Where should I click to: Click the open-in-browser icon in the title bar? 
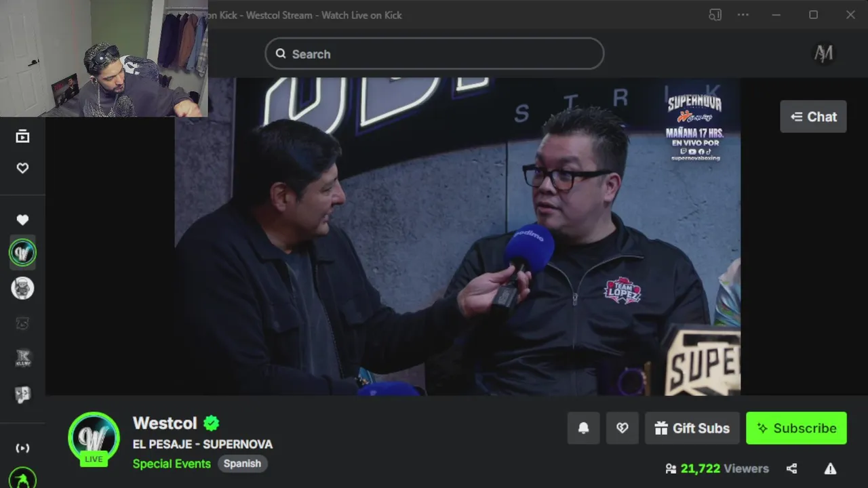715,15
